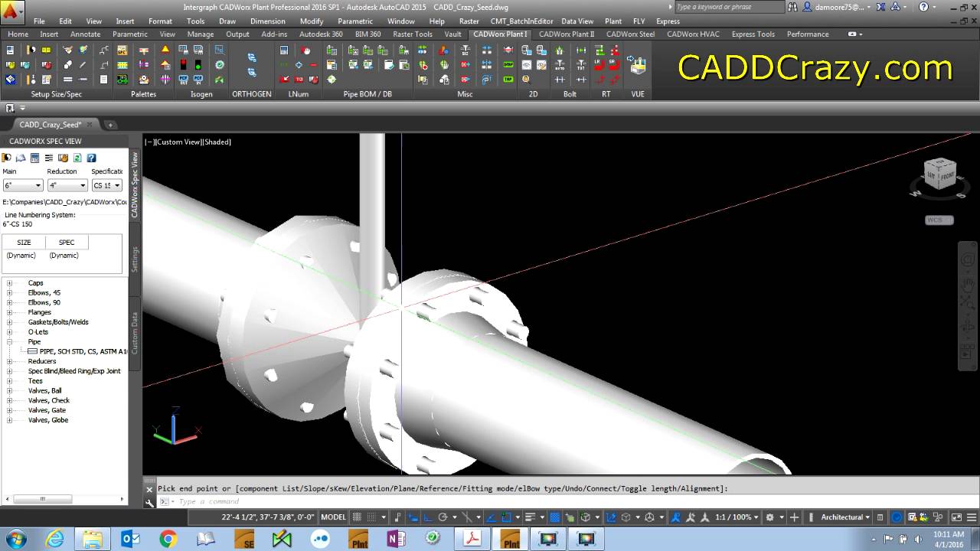Click the PCF OUT icon in Isogen panel
Viewport: 980px width, 551px height.
click(x=185, y=80)
